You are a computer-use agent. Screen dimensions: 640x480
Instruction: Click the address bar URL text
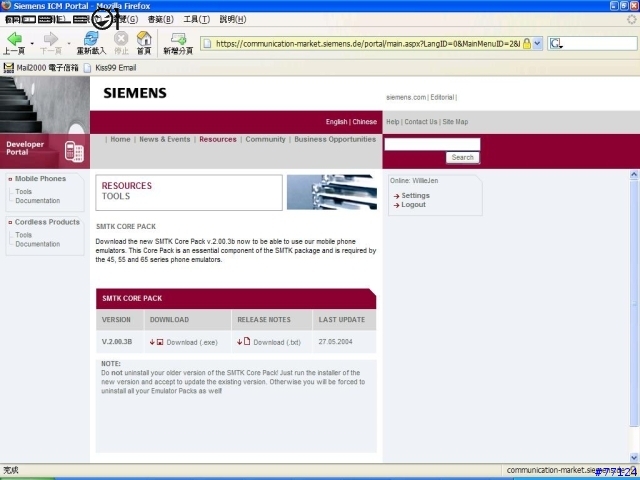pyautogui.click(x=368, y=43)
